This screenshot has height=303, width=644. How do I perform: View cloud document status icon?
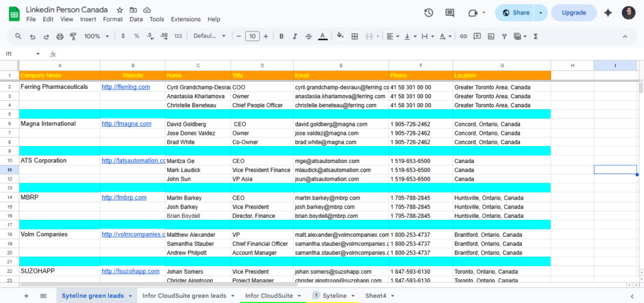pos(147,10)
